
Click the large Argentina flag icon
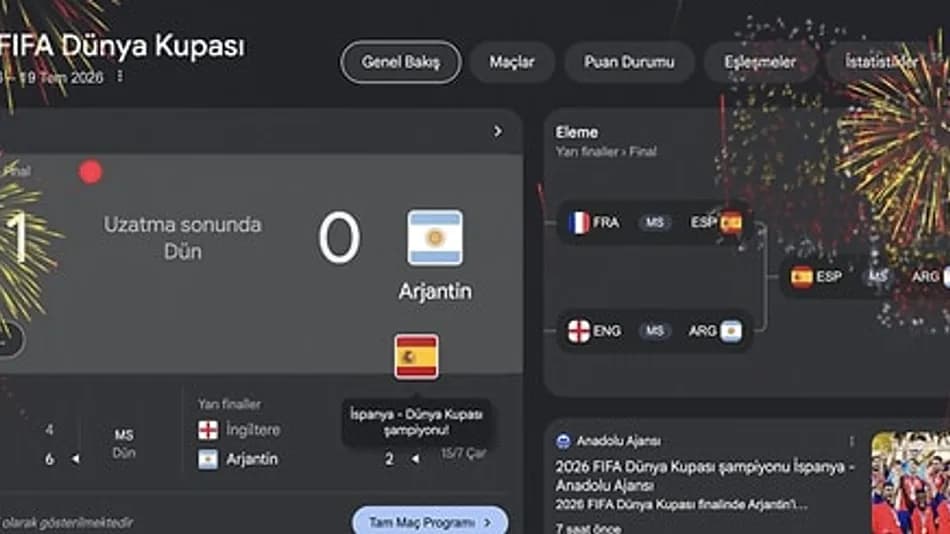tap(435, 238)
